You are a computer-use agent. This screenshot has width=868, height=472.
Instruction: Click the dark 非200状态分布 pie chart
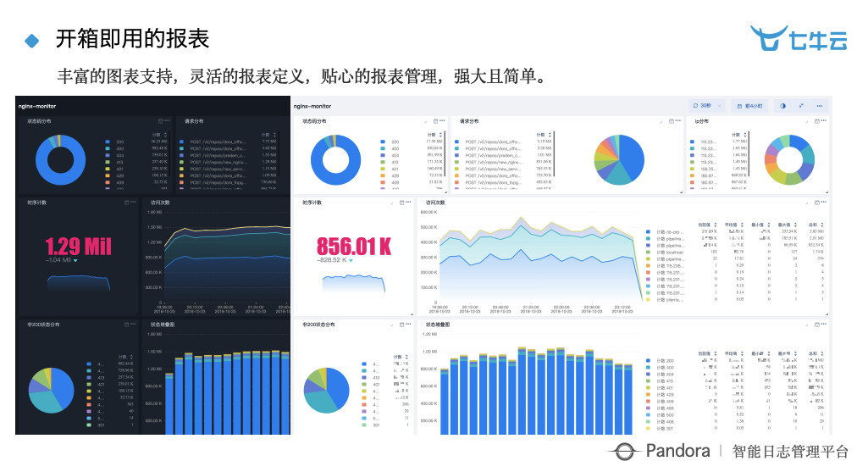tap(51, 391)
